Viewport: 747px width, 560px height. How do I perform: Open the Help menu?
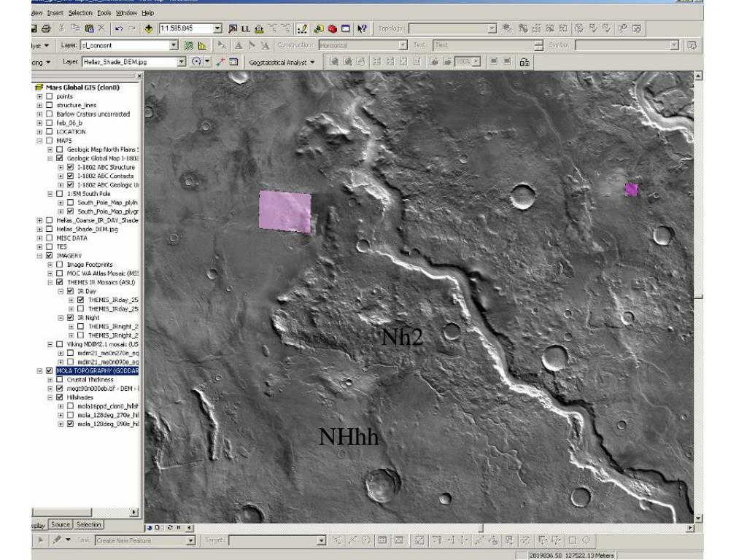[147, 13]
